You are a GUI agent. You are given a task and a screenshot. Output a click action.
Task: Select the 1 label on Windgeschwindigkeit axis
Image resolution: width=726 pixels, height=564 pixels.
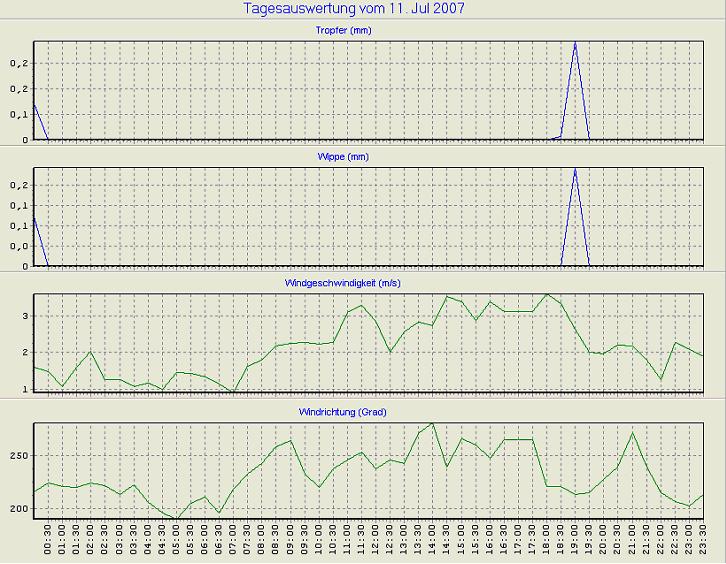24,389
